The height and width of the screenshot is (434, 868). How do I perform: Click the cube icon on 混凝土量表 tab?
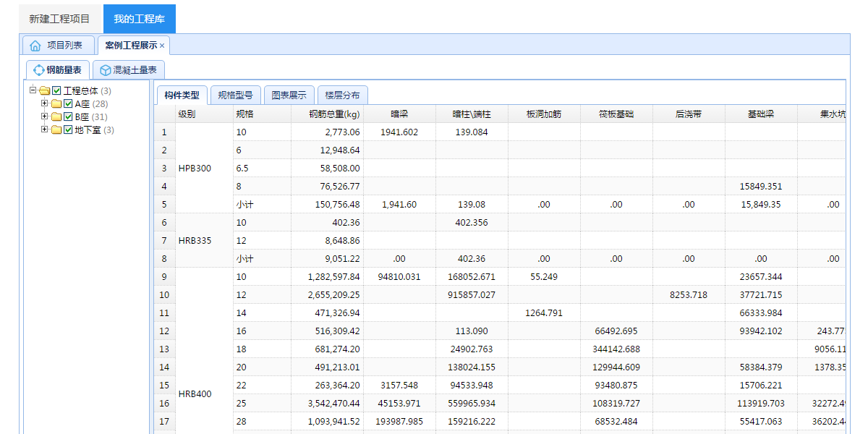point(106,70)
